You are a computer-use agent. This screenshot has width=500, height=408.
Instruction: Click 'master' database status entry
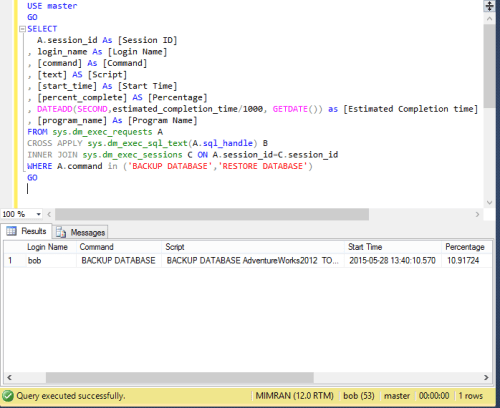tap(397, 396)
